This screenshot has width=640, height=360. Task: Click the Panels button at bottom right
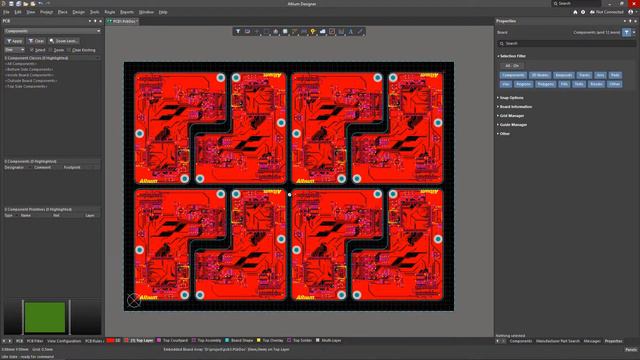[x=631, y=350]
